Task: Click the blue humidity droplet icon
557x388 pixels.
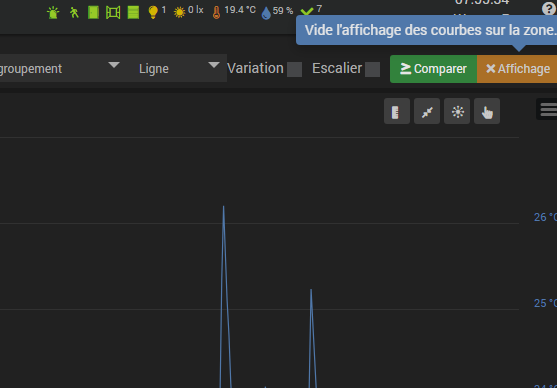Action: click(x=266, y=14)
